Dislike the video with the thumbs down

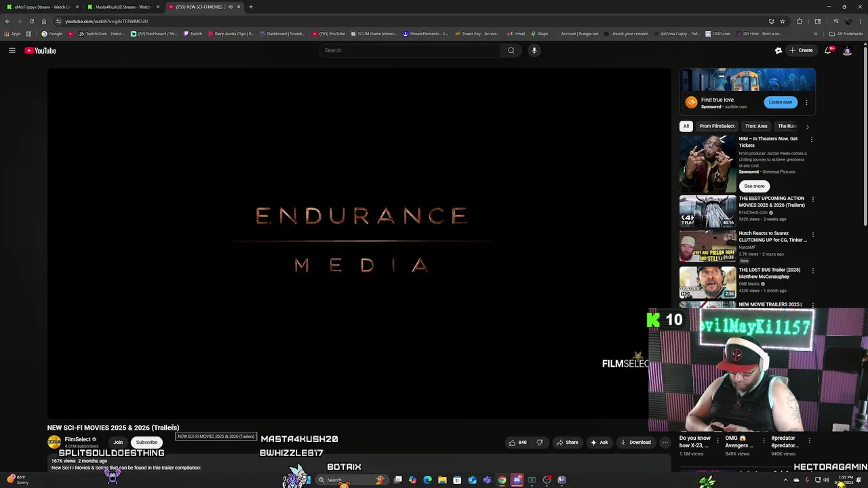pos(540,443)
